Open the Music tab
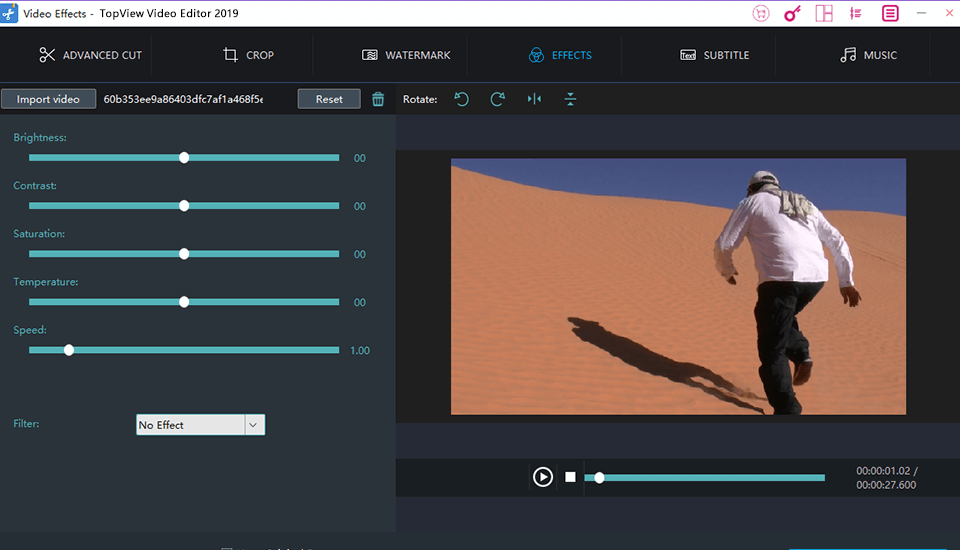The height and width of the screenshot is (550, 960). [868, 55]
